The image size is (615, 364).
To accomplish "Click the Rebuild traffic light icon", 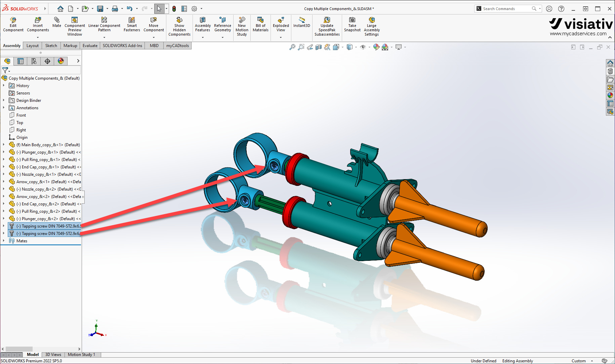I will [174, 9].
